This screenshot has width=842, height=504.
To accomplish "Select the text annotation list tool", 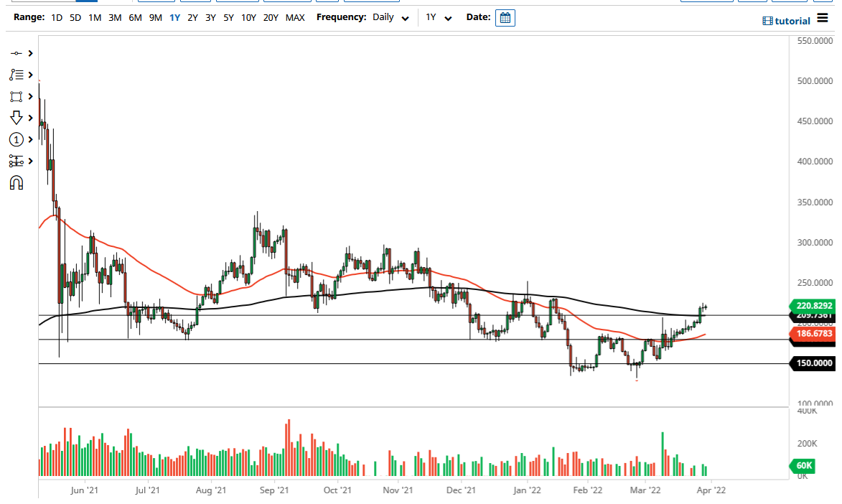I will 16,75.
